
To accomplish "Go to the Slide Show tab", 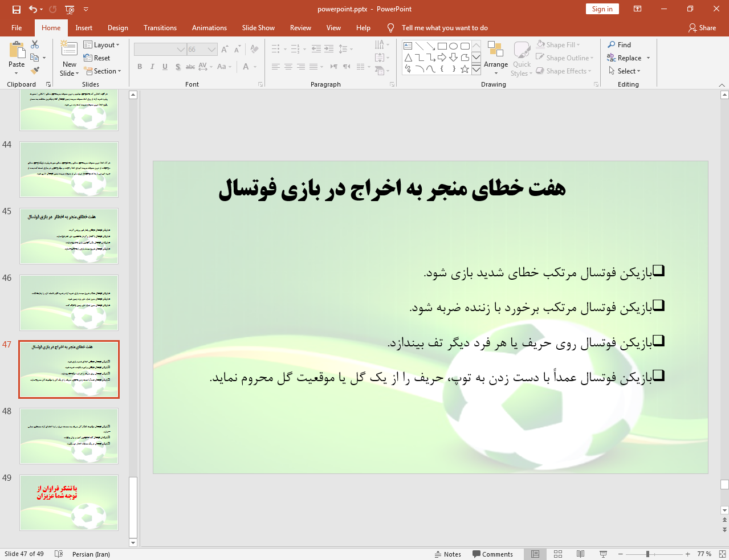I will [x=258, y=28].
